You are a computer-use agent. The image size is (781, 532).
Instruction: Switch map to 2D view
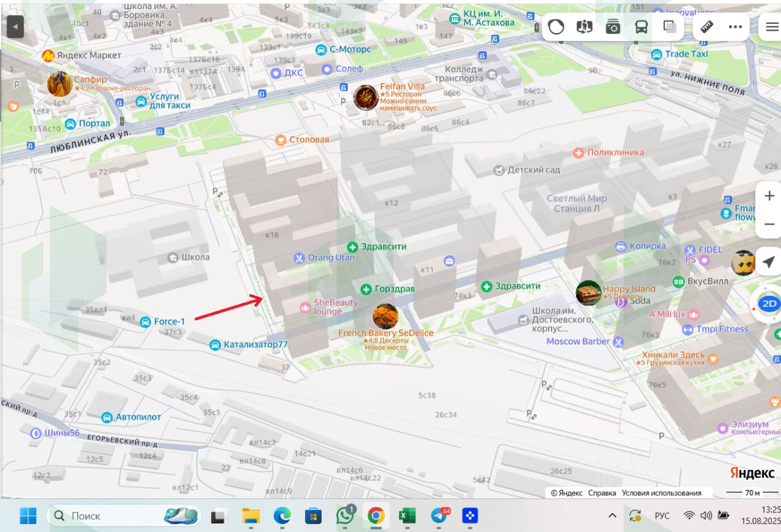point(770,303)
